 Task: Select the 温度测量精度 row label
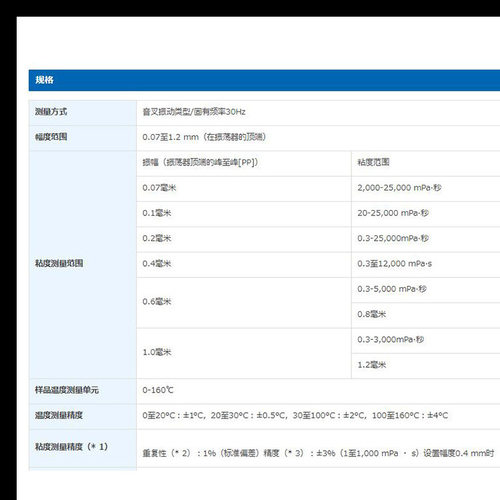(x=59, y=415)
